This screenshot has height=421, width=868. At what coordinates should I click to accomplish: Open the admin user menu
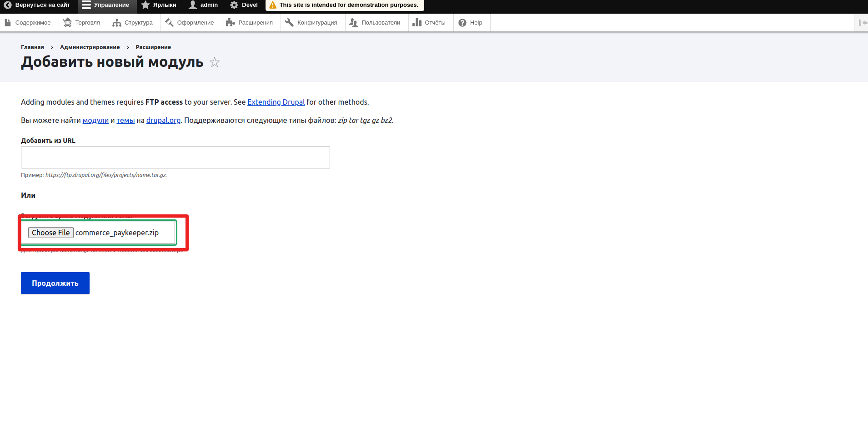(203, 5)
